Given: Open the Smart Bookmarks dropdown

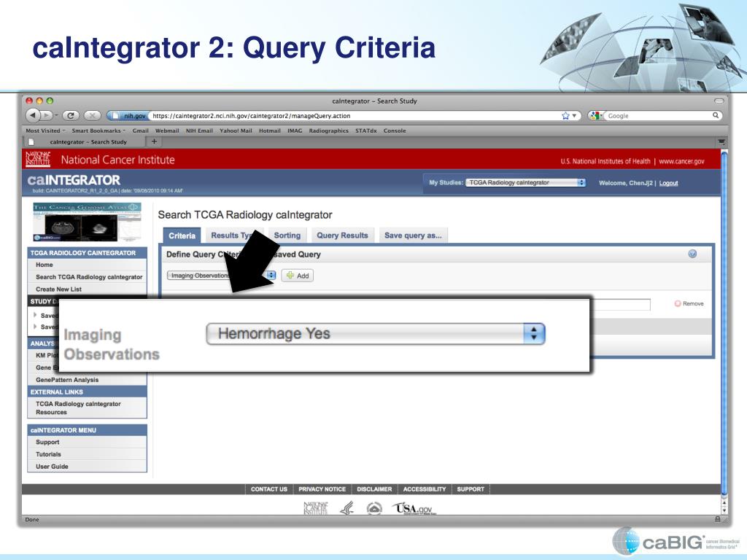Looking at the screenshot, I should coord(98,131).
